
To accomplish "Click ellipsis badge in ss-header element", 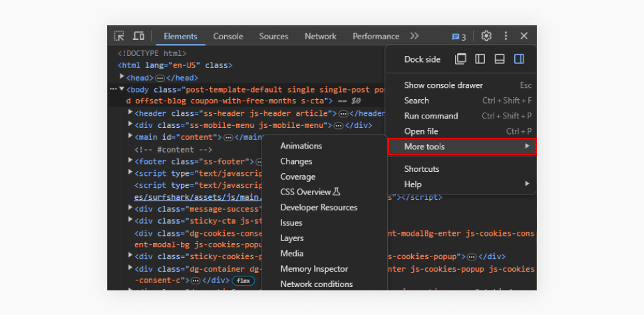I will click(343, 114).
